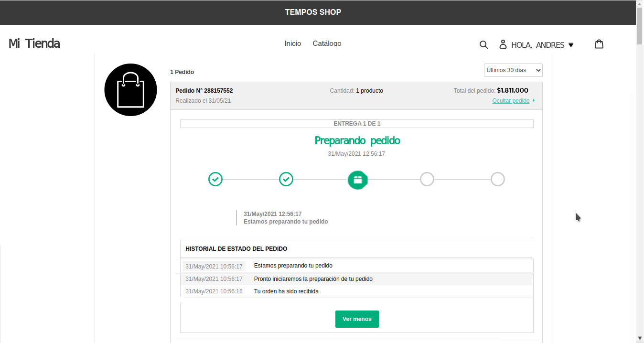Expand the HOLA, ANDRES account menu
The image size is (644, 343).
click(542, 45)
